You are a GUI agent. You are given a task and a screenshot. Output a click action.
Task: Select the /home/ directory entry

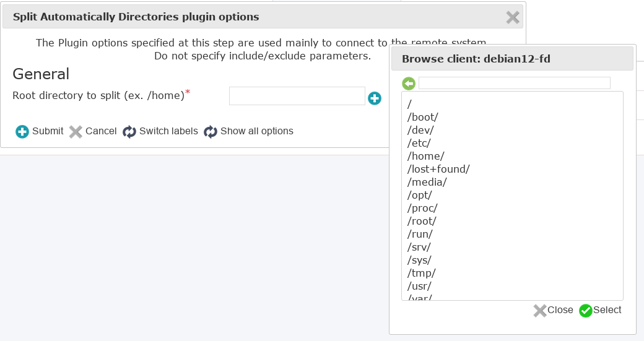click(x=426, y=156)
